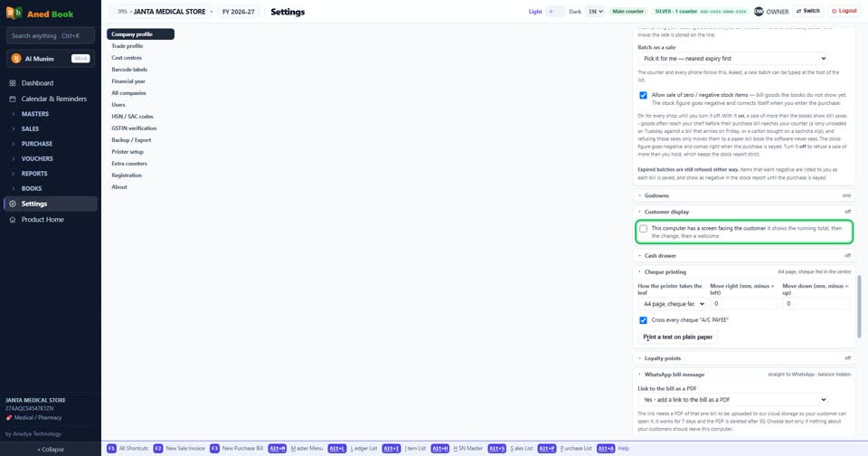The width and height of the screenshot is (868, 456).
Task: Toggle the Light/Dark theme switch
Action: 554,11
